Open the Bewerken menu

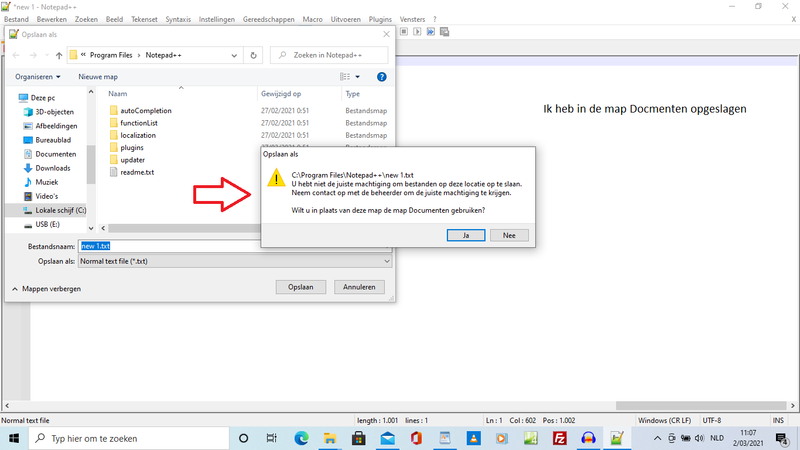pyautogui.click(x=52, y=19)
